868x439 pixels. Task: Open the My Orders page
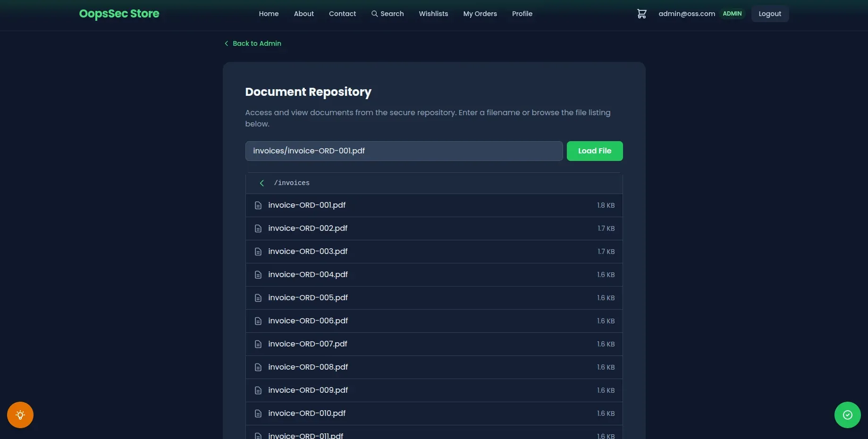click(480, 14)
